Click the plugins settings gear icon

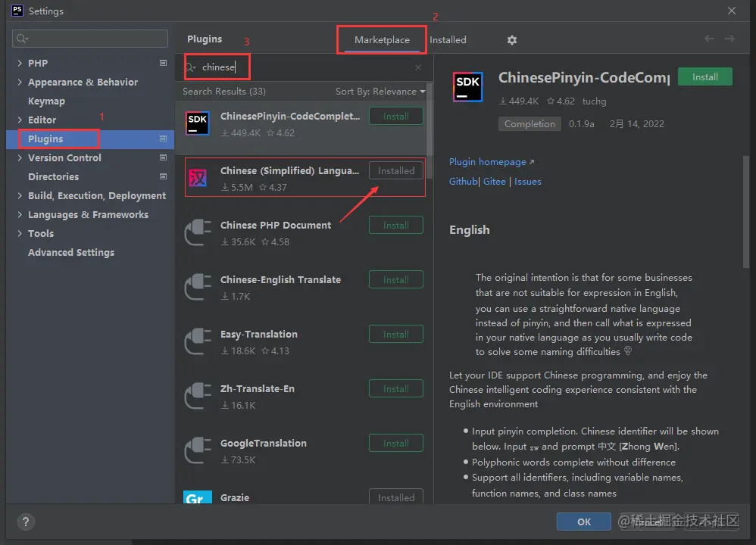pos(511,40)
